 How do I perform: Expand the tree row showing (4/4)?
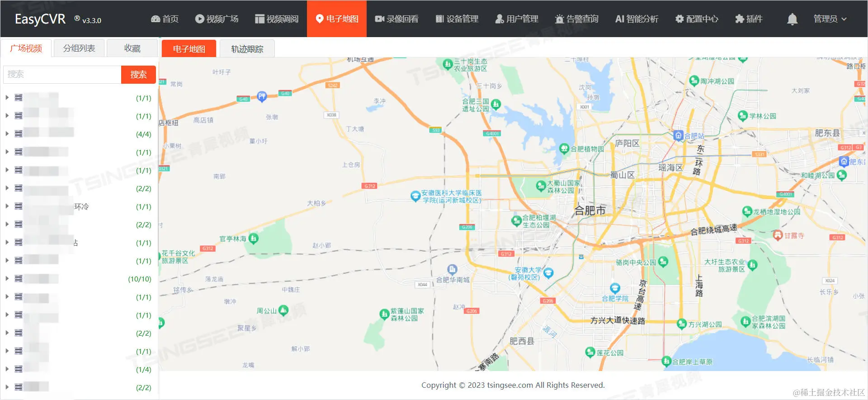(x=7, y=133)
